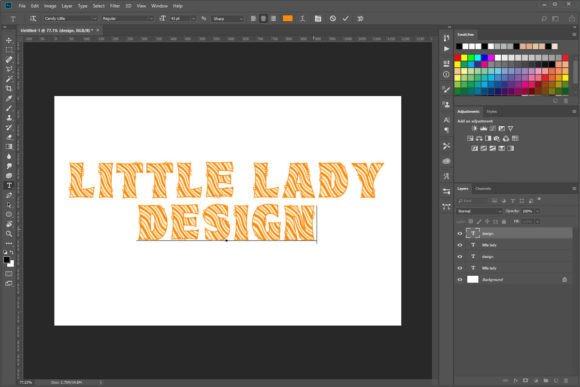Viewport: 580px width, 387px height.
Task: Select the Gradient tool
Action: 9,147
